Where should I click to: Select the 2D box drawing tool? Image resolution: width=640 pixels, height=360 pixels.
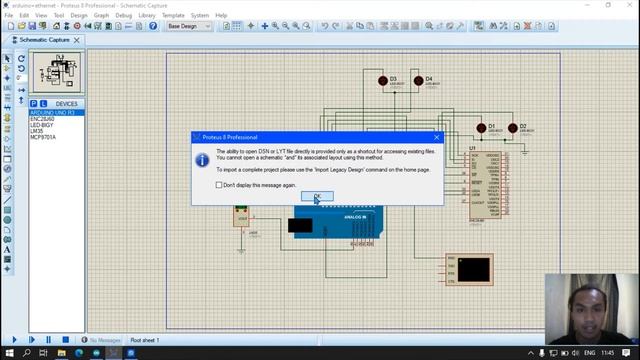(x=7, y=210)
